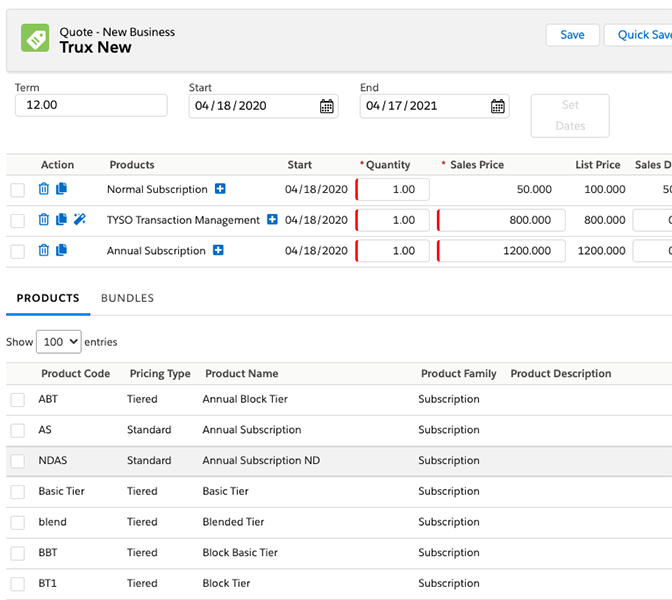Screen dimensions: 672x600
Task: Click the Term input field
Action: tap(91, 106)
